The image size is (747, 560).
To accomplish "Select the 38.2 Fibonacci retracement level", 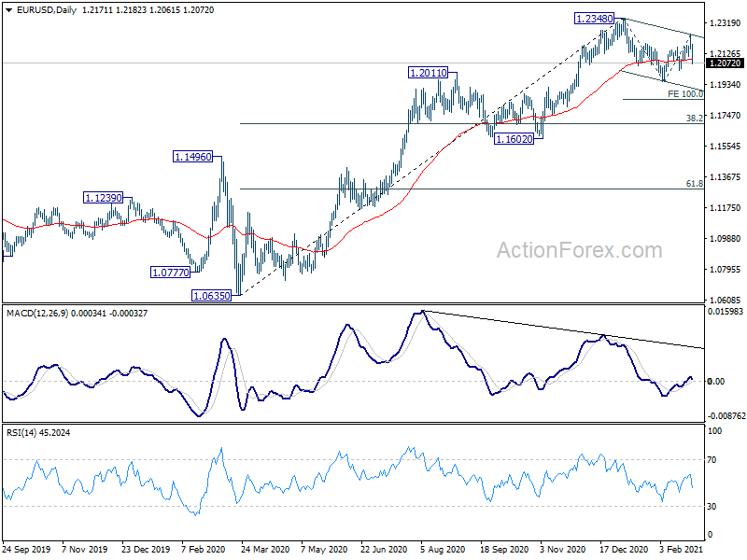I will tap(694, 118).
